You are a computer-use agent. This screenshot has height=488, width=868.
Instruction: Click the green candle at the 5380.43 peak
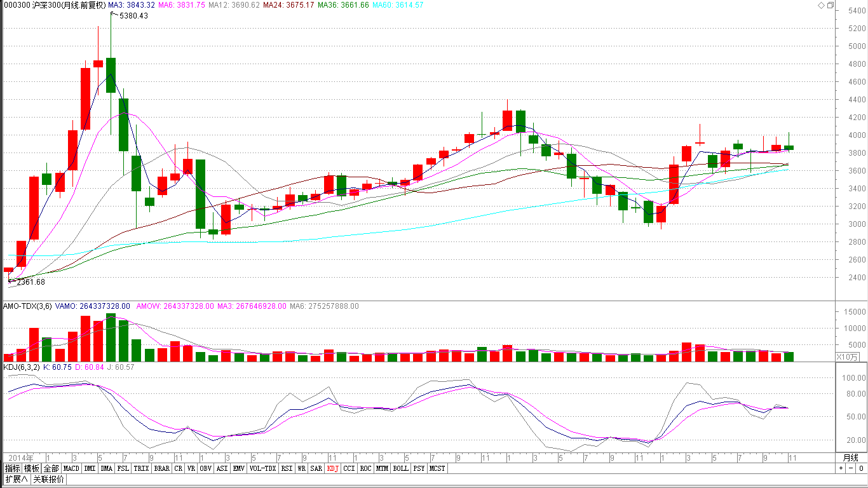click(x=111, y=75)
